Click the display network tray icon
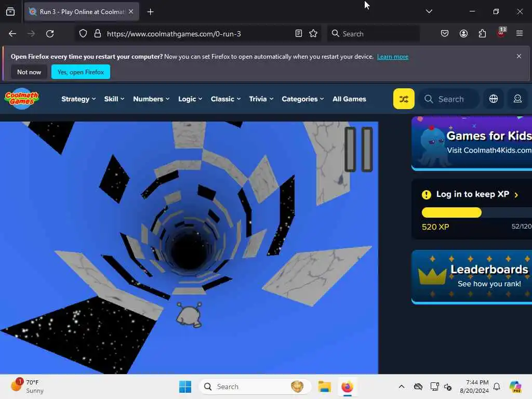Viewport: 532px width, 399px height. tap(434, 387)
